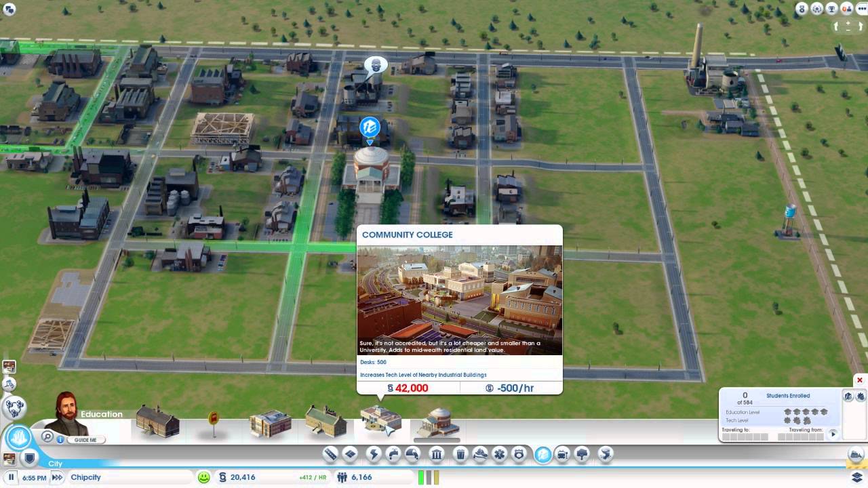
Task: Click the education marker over the college
Action: click(x=370, y=127)
